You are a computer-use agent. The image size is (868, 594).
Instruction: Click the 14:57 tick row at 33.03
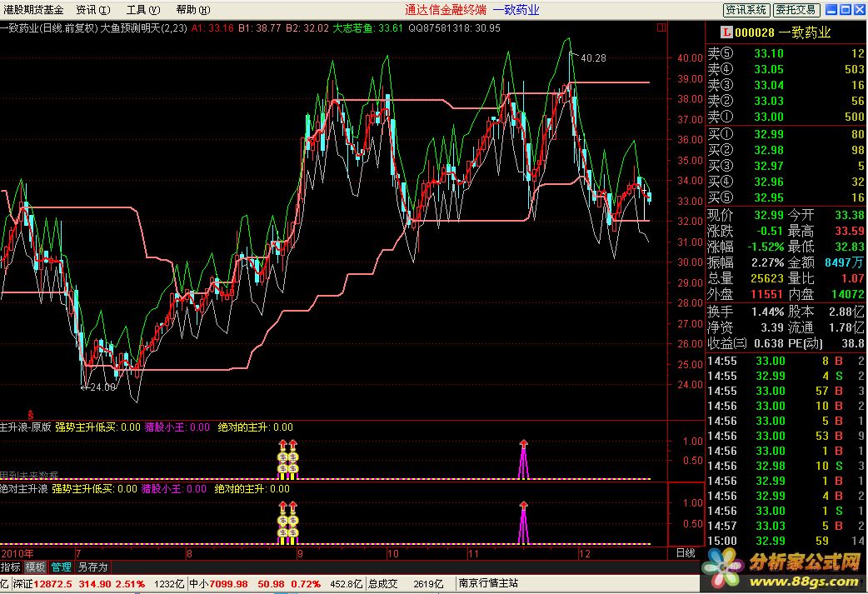(786, 526)
